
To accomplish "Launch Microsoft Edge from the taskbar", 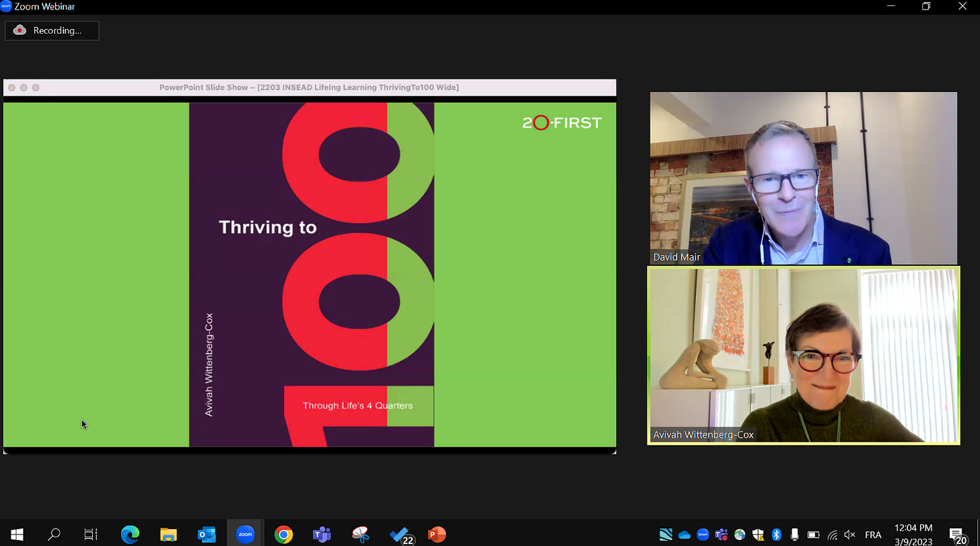I will 130,535.
